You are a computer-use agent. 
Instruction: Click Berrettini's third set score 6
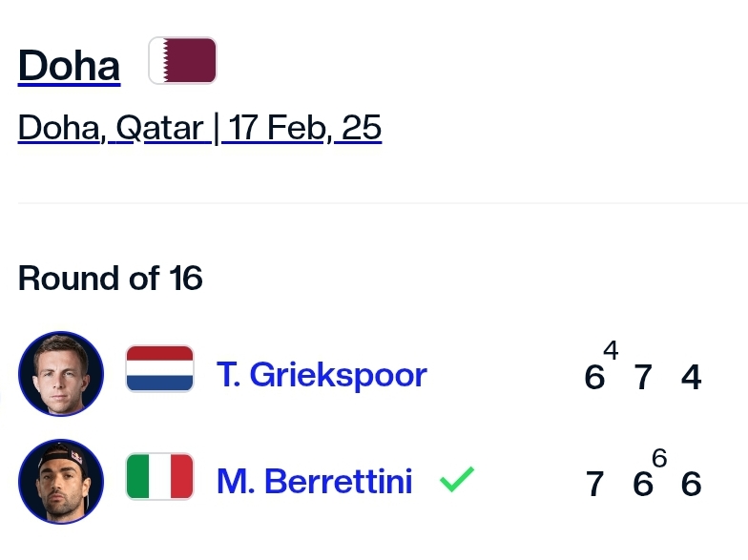691,485
